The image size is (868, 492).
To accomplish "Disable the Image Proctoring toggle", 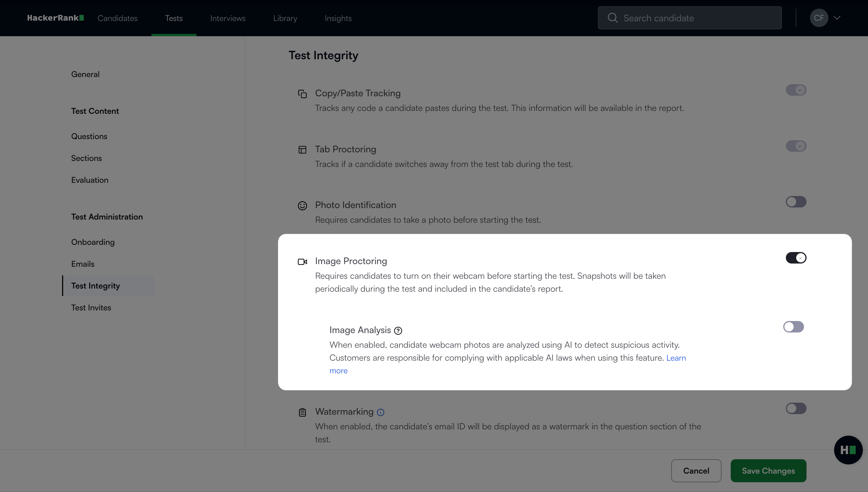I will 796,258.
